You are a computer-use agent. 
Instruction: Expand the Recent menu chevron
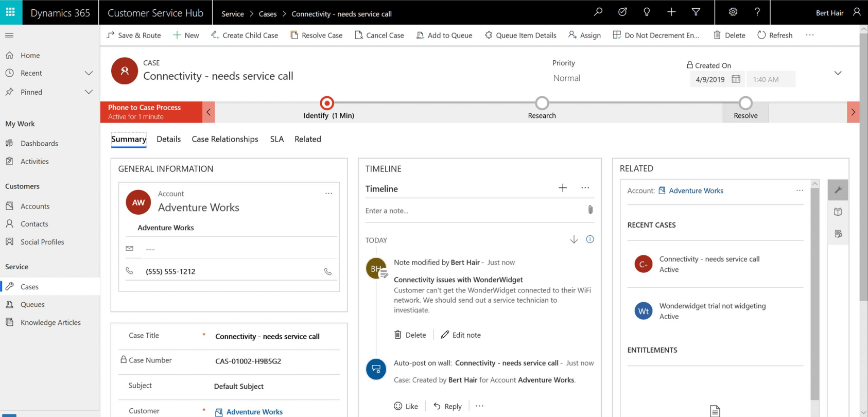pos(89,73)
